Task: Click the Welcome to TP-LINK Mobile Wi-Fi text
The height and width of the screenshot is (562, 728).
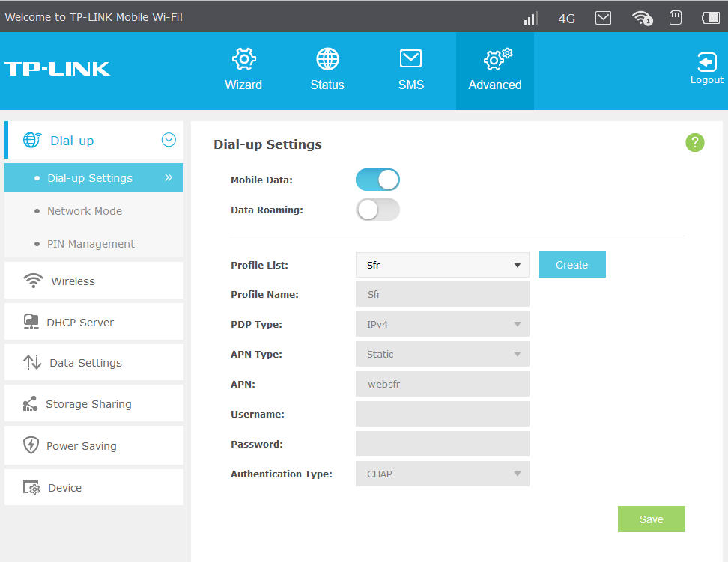Action: [x=94, y=17]
